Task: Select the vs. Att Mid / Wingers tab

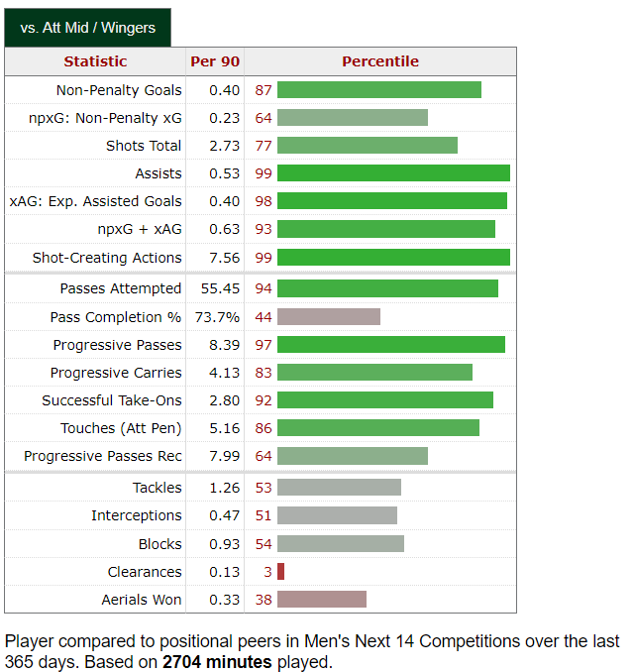Action: click(x=87, y=28)
